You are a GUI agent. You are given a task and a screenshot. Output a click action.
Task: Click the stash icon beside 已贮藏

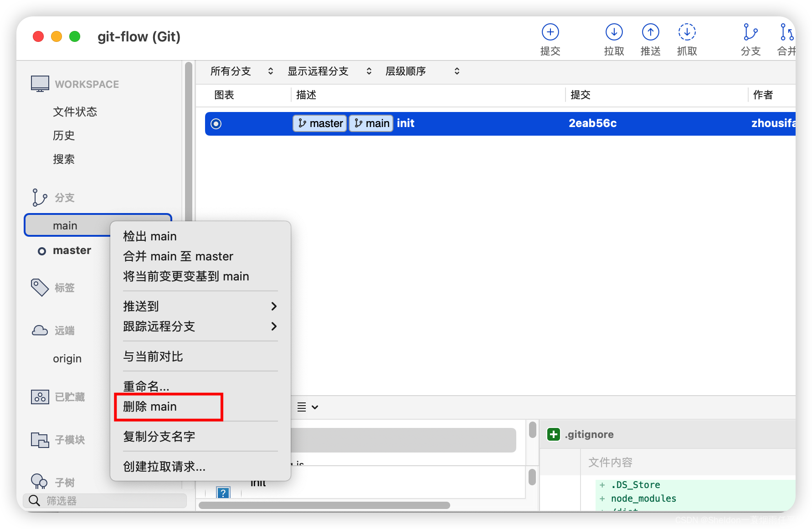coord(40,397)
